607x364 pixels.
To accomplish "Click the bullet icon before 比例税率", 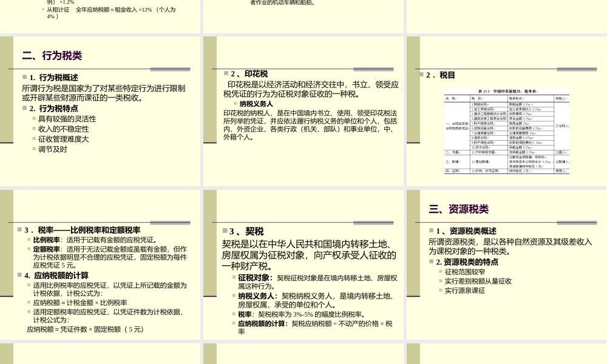I will click(x=29, y=238).
